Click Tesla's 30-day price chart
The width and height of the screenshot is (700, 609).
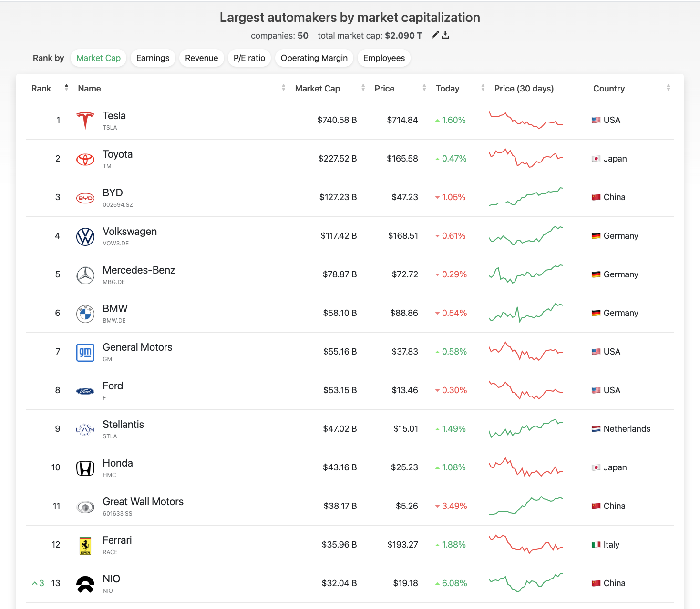525,120
